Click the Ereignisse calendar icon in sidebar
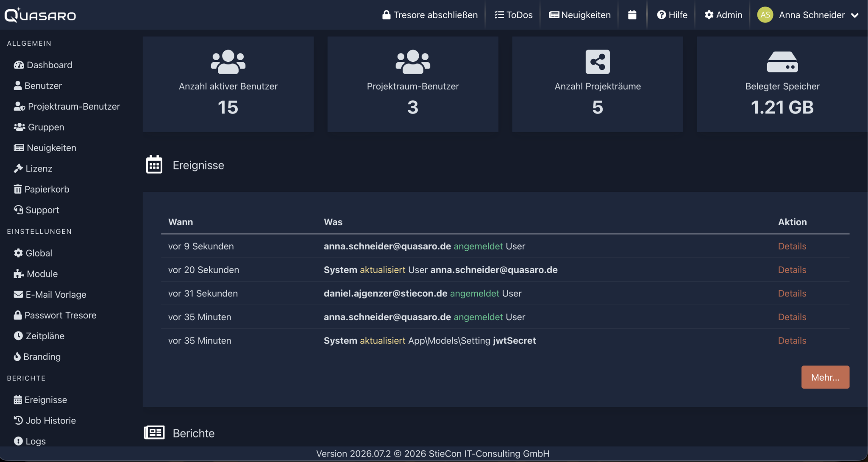 click(18, 400)
